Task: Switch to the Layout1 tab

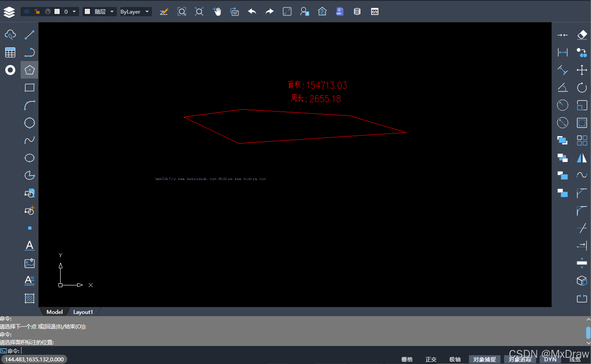Action: pos(83,312)
